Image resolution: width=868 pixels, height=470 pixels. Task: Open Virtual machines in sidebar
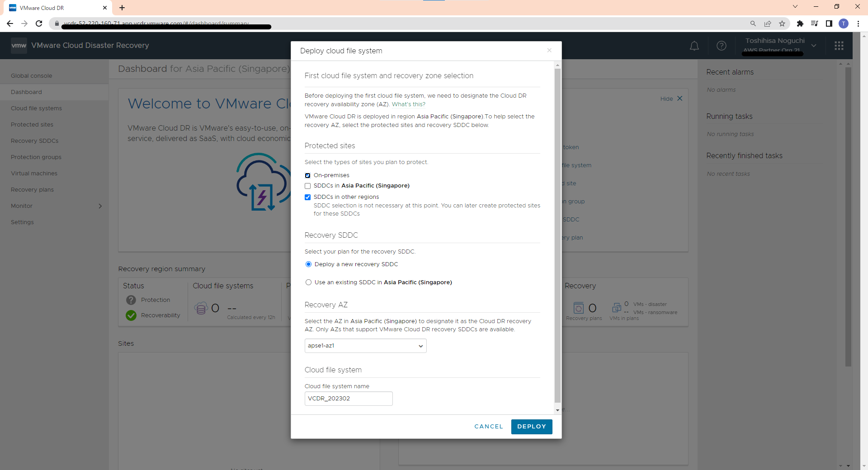tap(34, 174)
